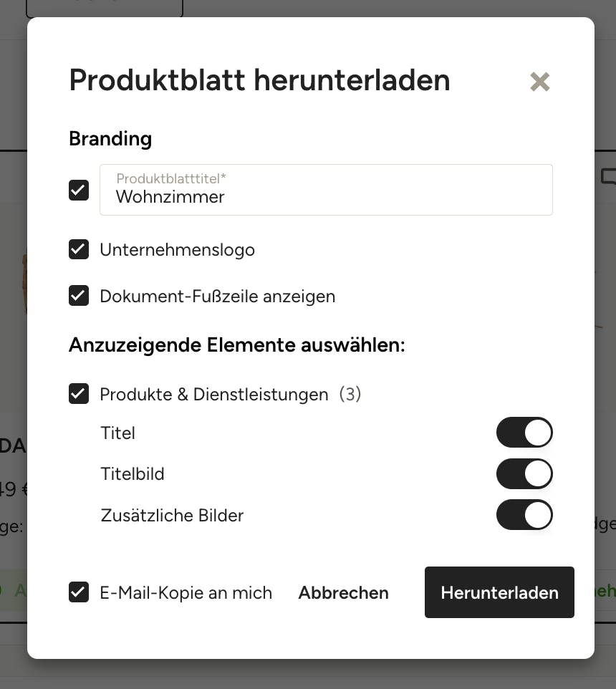Click the comment icon behind the dialog's right edge
The width and height of the screenshot is (616, 689).
609,177
